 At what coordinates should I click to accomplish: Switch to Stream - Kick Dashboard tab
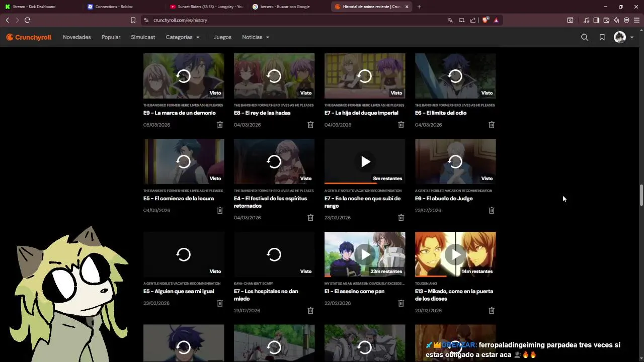[x=41, y=7]
